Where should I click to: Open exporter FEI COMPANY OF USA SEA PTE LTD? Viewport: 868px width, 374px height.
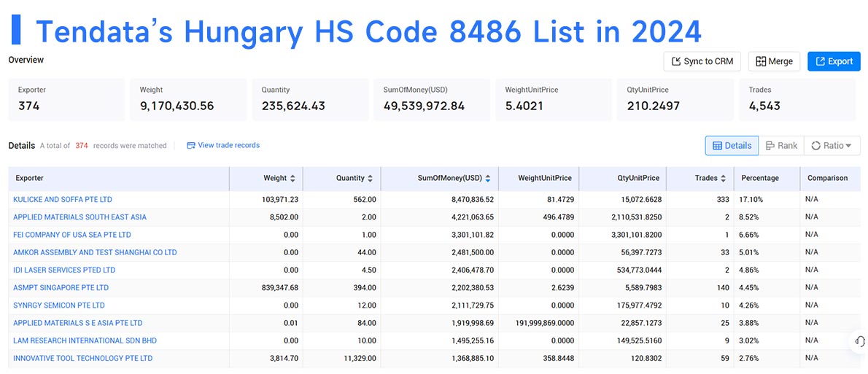click(72, 235)
